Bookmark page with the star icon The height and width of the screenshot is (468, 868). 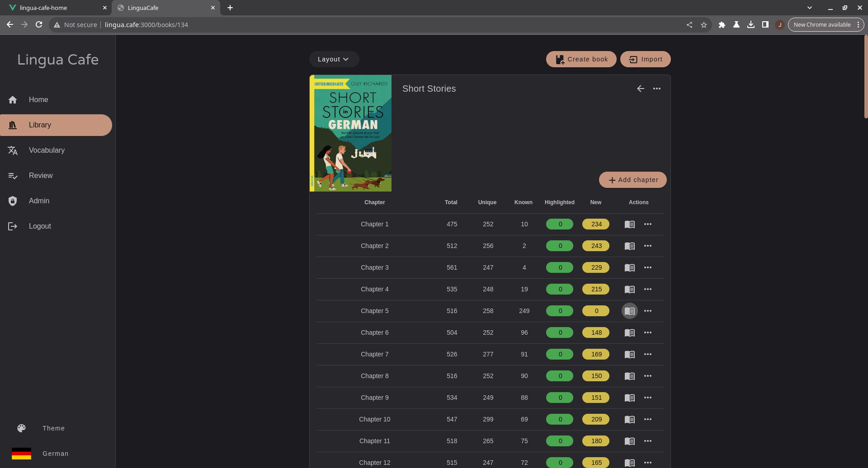coord(703,25)
